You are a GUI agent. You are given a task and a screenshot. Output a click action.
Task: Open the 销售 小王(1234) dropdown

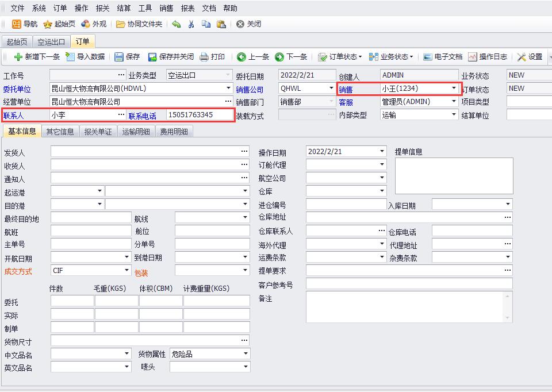point(454,89)
